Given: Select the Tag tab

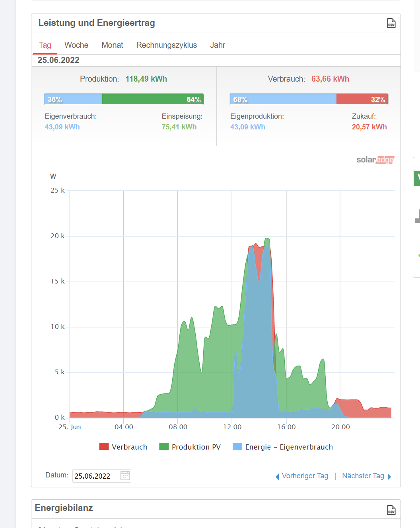Looking at the screenshot, I should click(x=45, y=45).
